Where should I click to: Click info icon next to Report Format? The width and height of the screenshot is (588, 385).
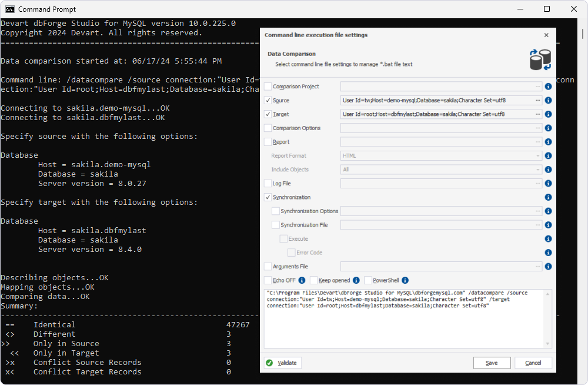[548, 155]
